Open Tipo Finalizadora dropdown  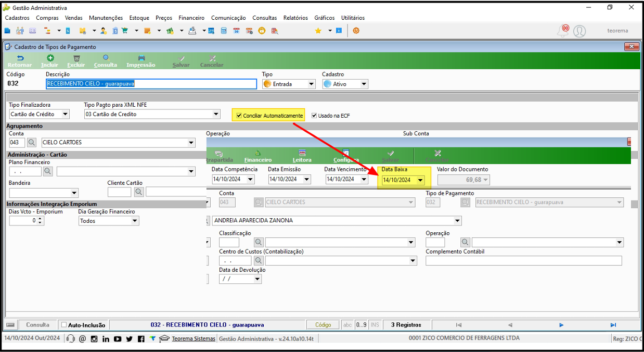click(65, 114)
